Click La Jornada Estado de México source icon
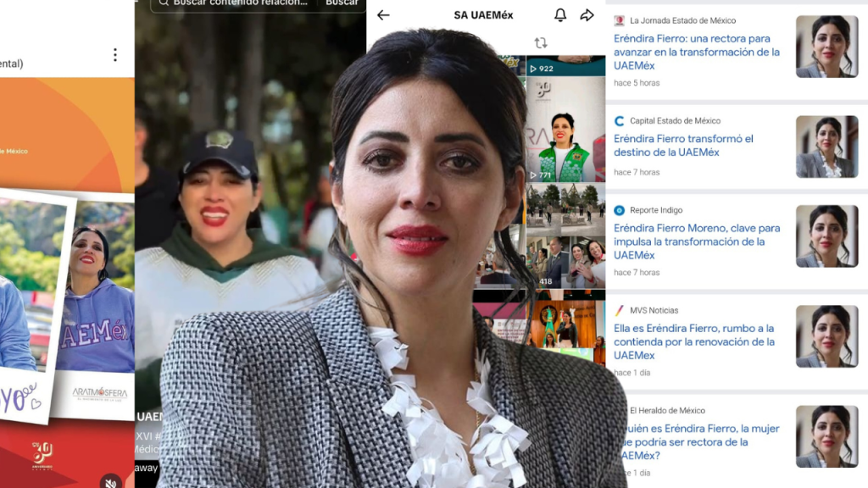868x488 pixels. pyautogui.click(x=620, y=20)
